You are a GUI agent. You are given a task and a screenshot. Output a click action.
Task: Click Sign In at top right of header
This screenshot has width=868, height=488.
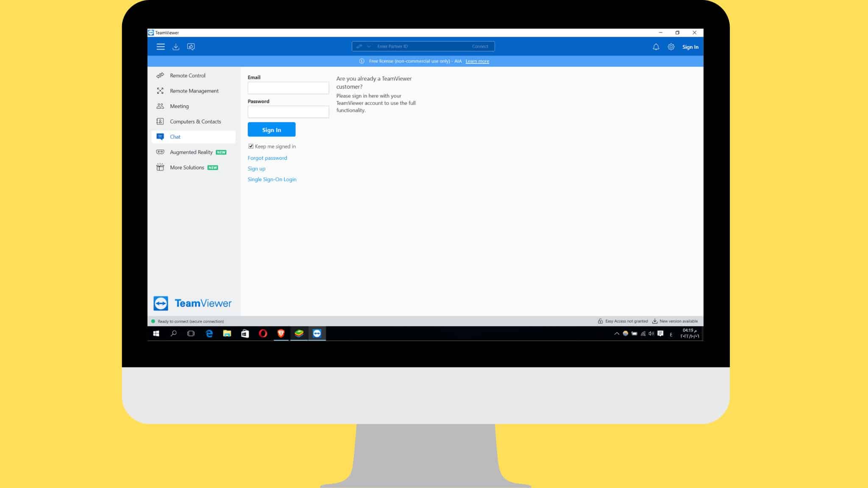click(690, 47)
